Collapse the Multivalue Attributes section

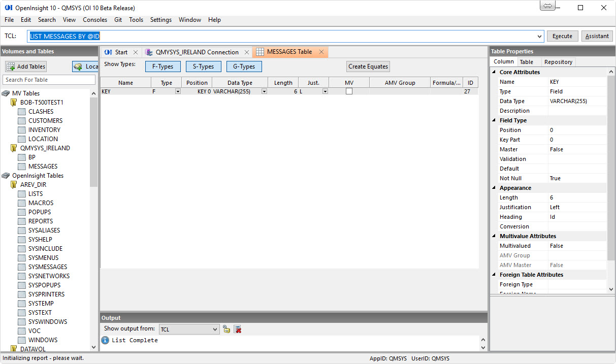click(495, 236)
